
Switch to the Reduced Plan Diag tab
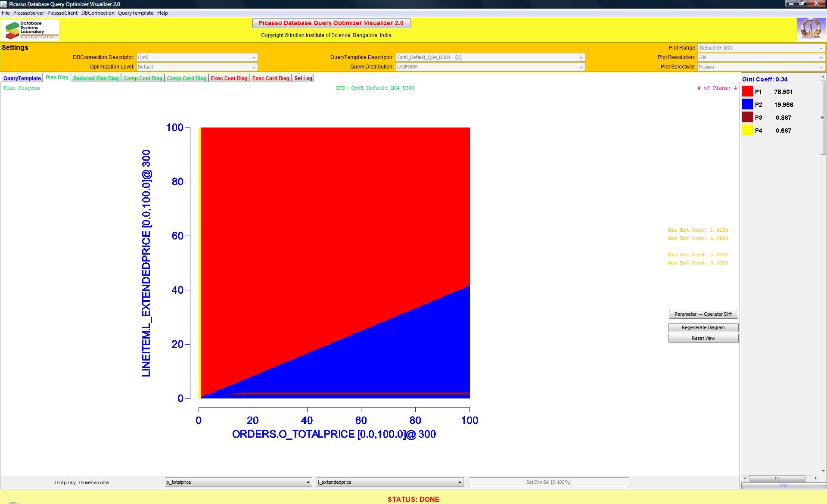point(96,78)
